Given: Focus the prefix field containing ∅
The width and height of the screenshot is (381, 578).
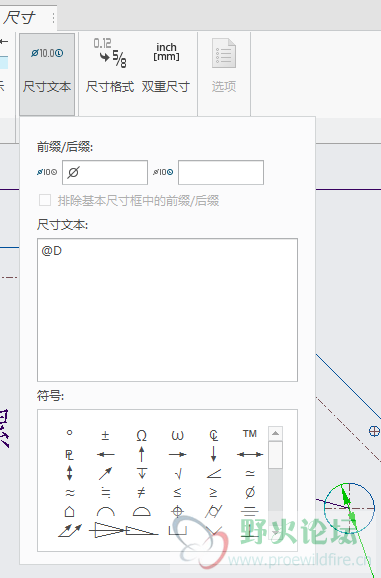Looking at the screenshot, I should (x=105, y=172).
